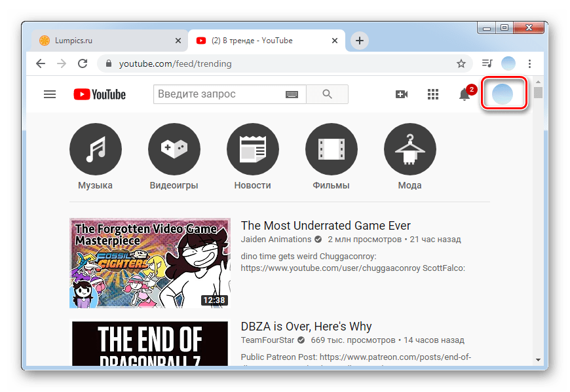Open the Новости category

tap(252, 149)
